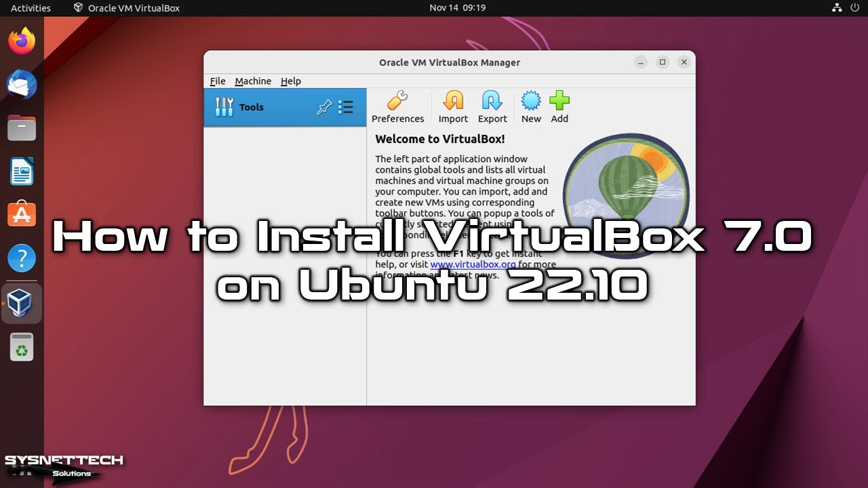Click the Import appliance icon
This screenshot has width=868, height=488.
(453, 108)
